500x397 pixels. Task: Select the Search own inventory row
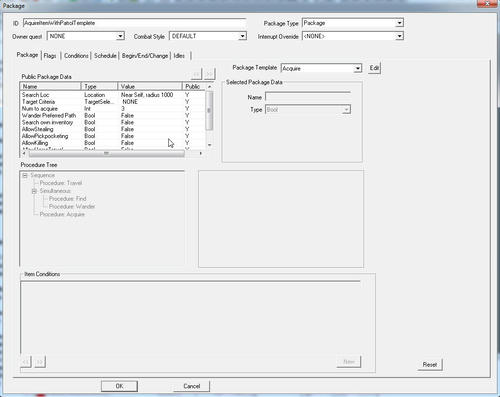pos(113,122)
